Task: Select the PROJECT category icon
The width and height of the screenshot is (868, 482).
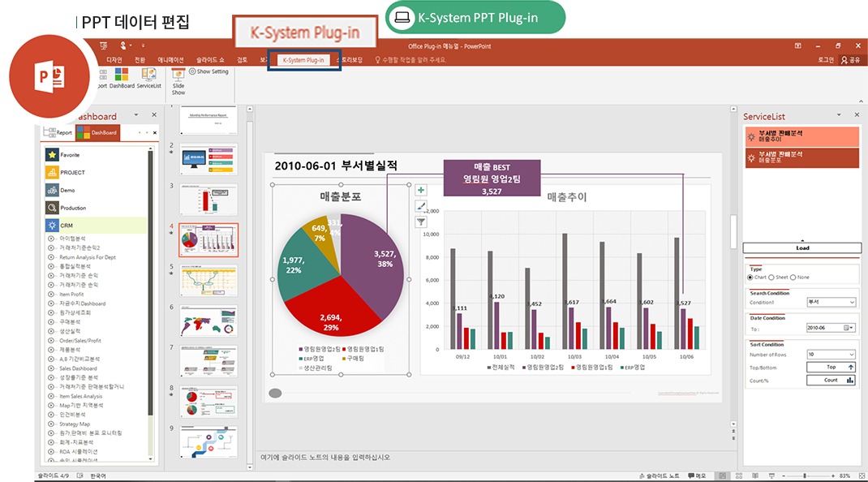Action: tap(52, 172)
